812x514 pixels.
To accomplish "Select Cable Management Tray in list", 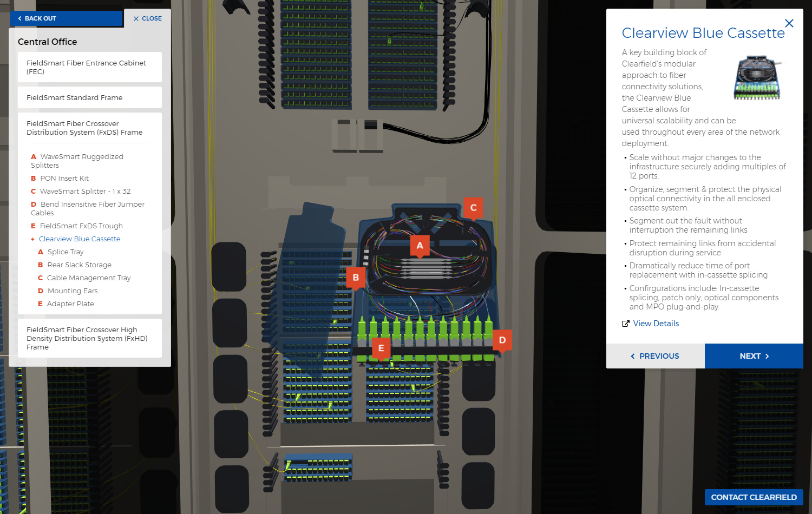I will pos(84,278).
